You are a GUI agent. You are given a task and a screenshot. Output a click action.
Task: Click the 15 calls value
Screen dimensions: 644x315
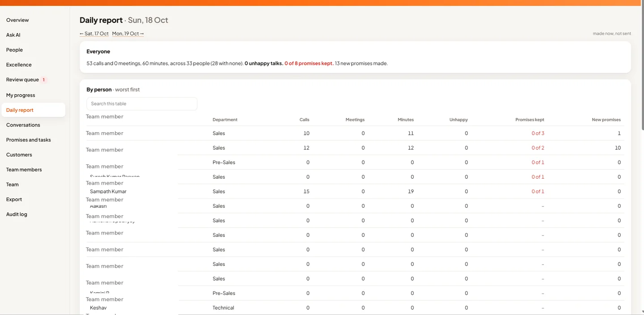306,191
